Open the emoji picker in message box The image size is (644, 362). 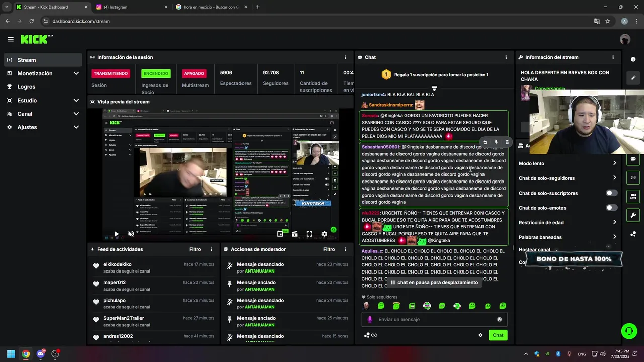499,319
